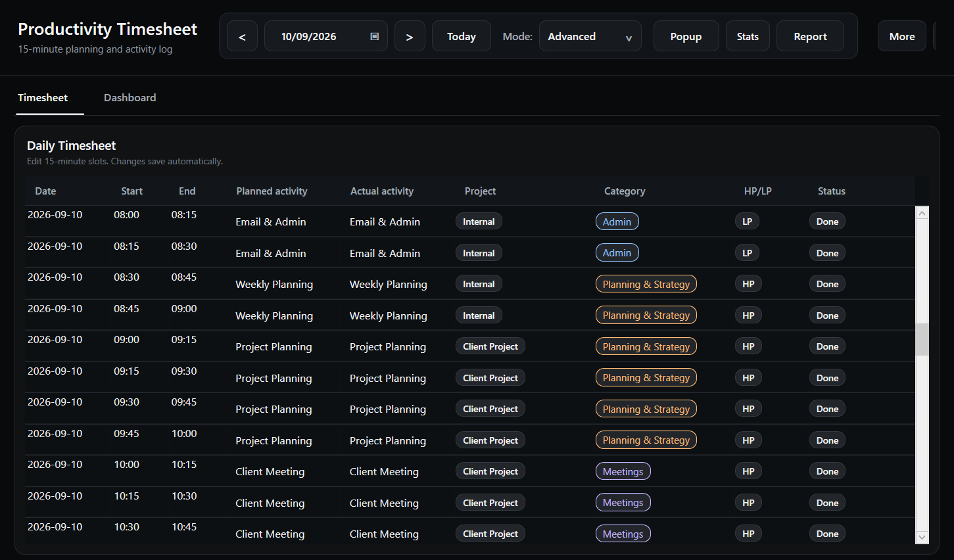Click the HP/LP column header
Viewport: 954px width, 560px height.
(757, 191)
